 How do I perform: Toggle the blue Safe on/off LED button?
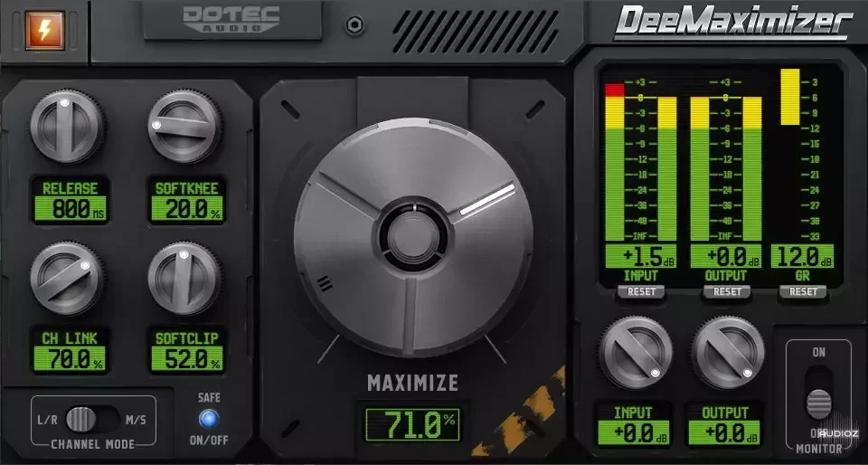(x=209, y=419)
